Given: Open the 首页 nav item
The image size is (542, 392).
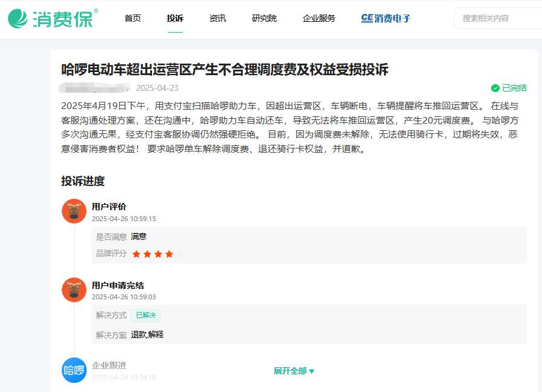Looking at the screenshot, I should (x=133, y=18).
